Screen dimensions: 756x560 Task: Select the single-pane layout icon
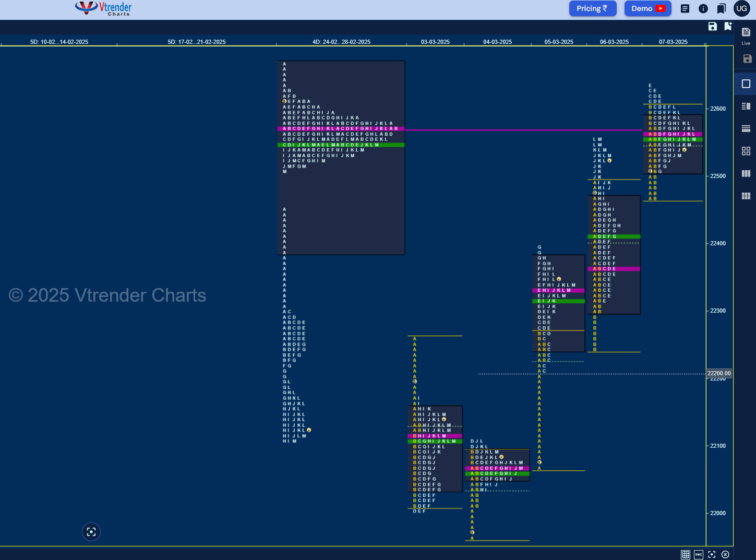point(746,84)
